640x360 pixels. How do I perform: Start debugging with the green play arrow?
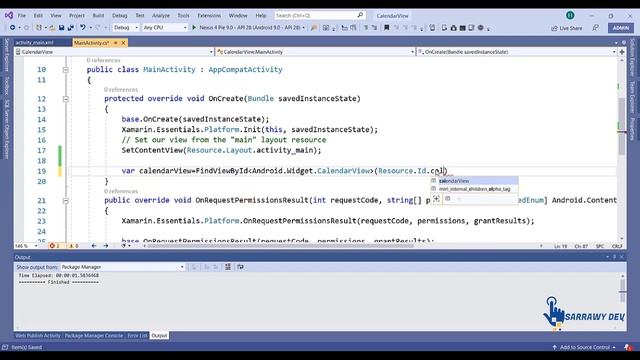point(194,27)
